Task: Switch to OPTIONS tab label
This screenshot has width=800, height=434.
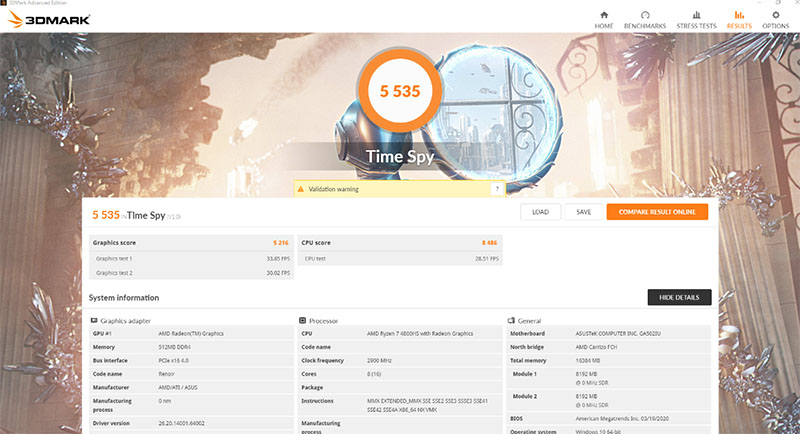Action: (776, 26)
